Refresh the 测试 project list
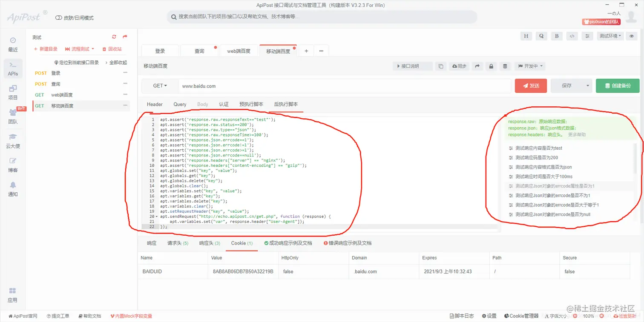This screenshot has width=644, height=322. [x=114, y=37]
